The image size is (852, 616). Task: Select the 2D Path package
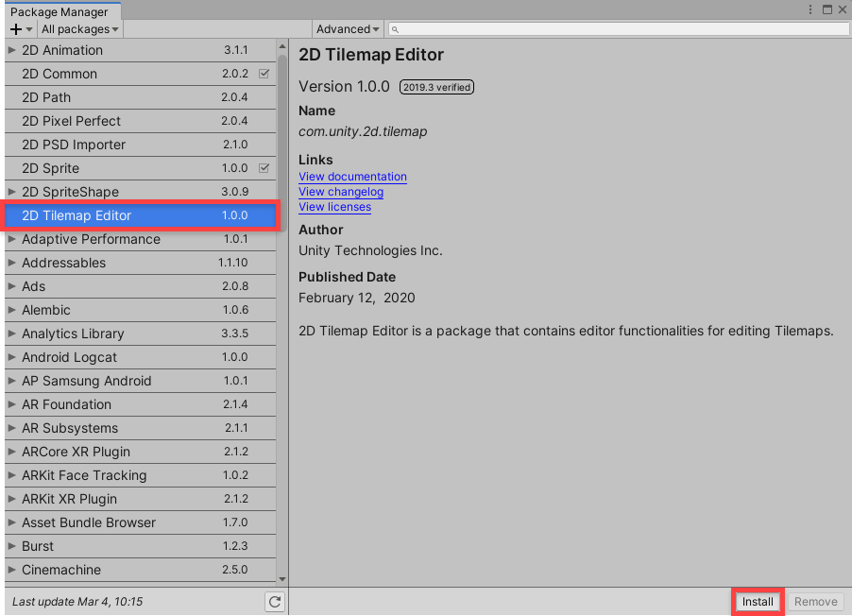pos(140,97)
